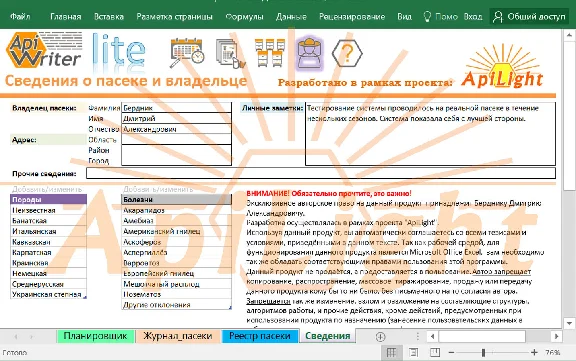Select Page Break Preview icon
Image resolution: width=576 pixels, height=361 pixels.
pyautogui.click(x=435, y=353)
